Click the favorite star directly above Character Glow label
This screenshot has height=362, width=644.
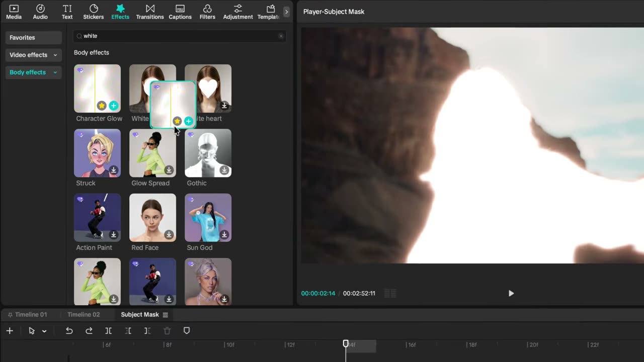(x=102, y=106)
